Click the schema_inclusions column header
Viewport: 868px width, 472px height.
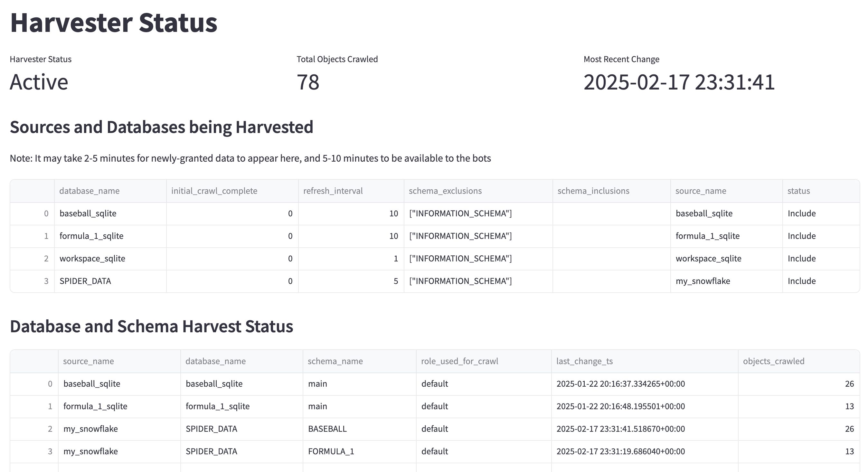(593, 191)
